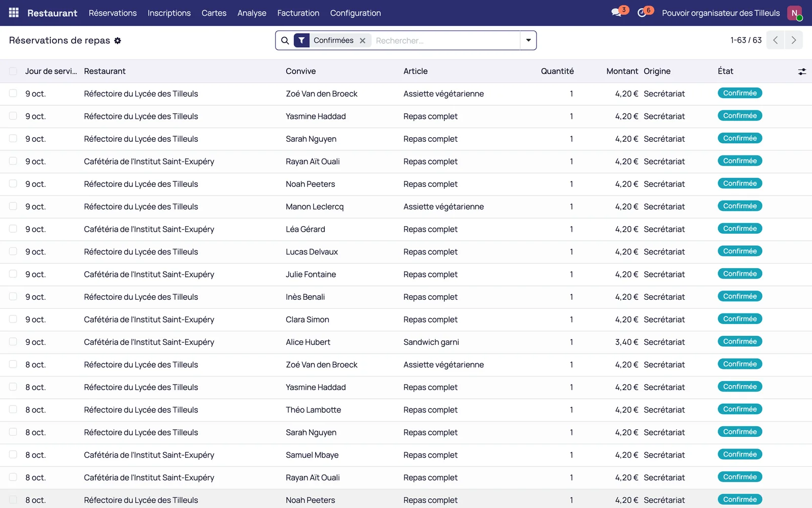The height and width of the screenshot is (508, 812).
Task: Select all rows with header checkbox
Action: tap(13, 71)
